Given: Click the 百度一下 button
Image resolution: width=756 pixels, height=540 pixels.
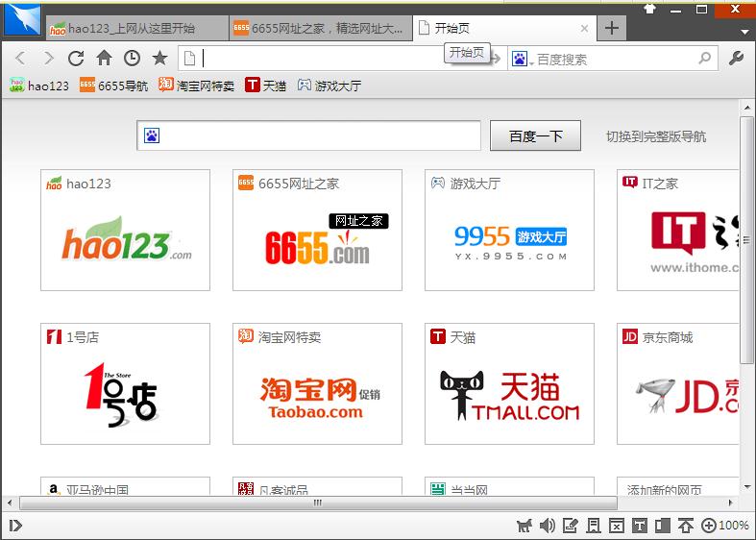Looking at the screenshot, I should [535, 136].
